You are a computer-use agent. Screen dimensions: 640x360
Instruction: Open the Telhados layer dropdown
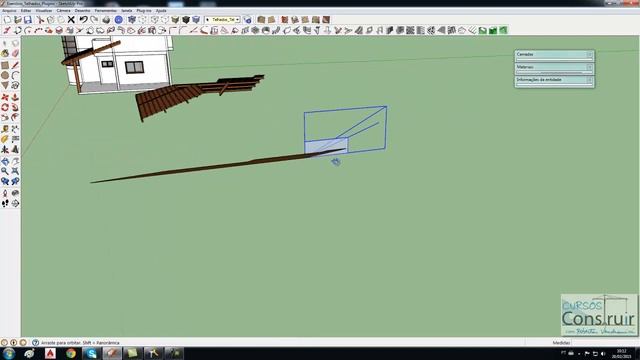coord(222,20)
